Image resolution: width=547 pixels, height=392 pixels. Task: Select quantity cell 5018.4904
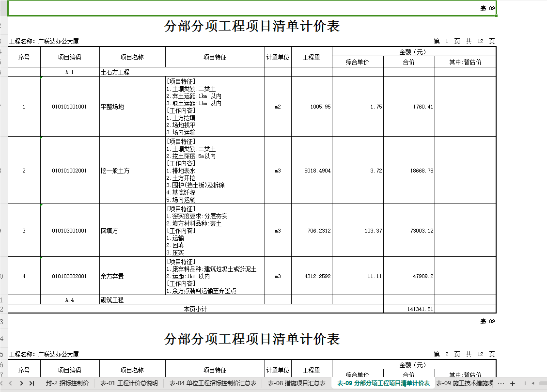(312, 171)
